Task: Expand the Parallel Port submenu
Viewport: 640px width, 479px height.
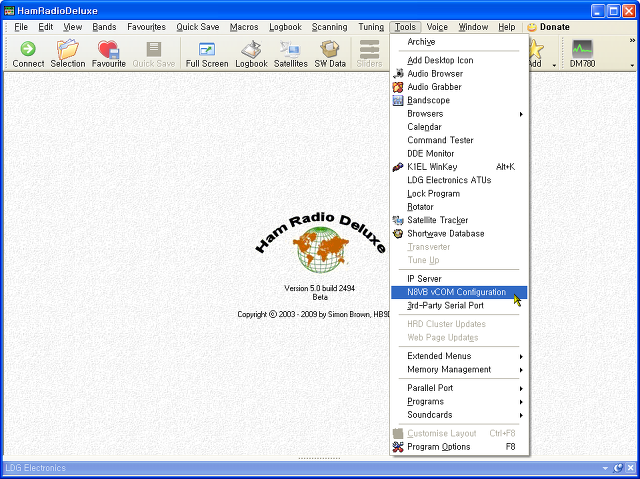Action: (x=459, y=388)
